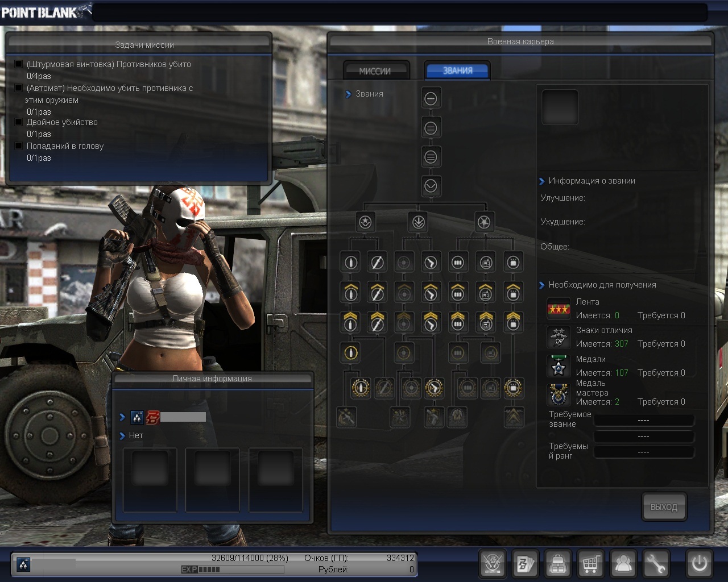The height and width of the screenshot is (582, 728).
Task: Select the large stacked-chevrons badge in bottom row
Action: [514, 418]
